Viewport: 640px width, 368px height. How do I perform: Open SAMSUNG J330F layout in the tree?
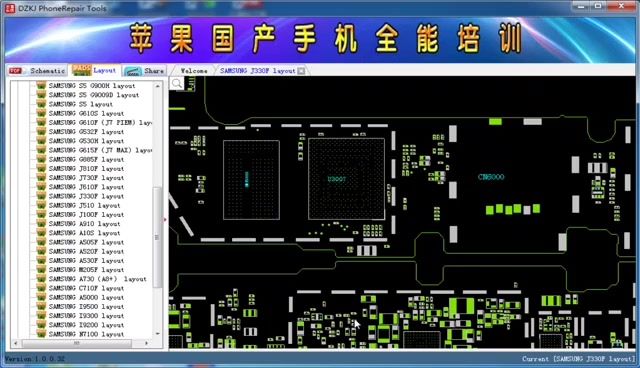pos(86,196)
